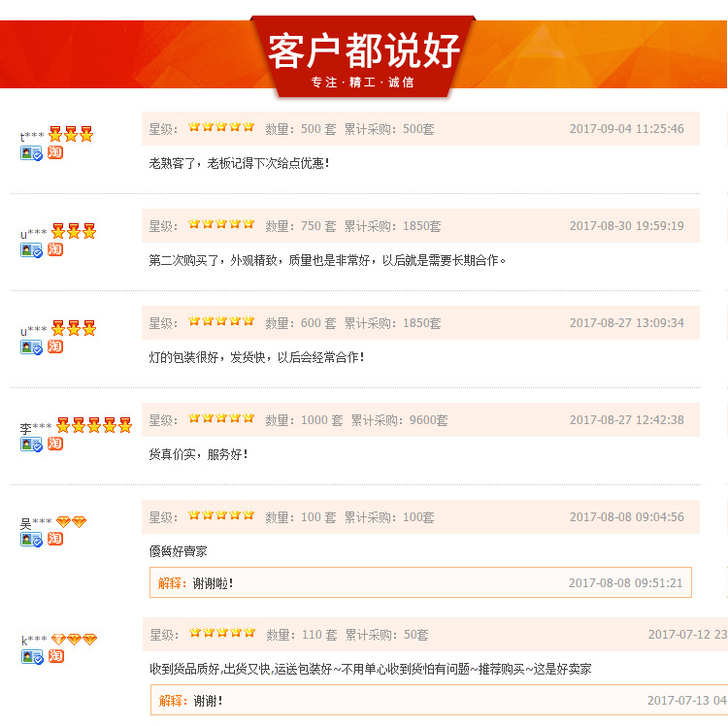The height and width of the screenshot is (726, 728).
Task: Click the timestamp 2017-09-04 11:25:46
Action: pyautogui.click(x=627, y=128)
